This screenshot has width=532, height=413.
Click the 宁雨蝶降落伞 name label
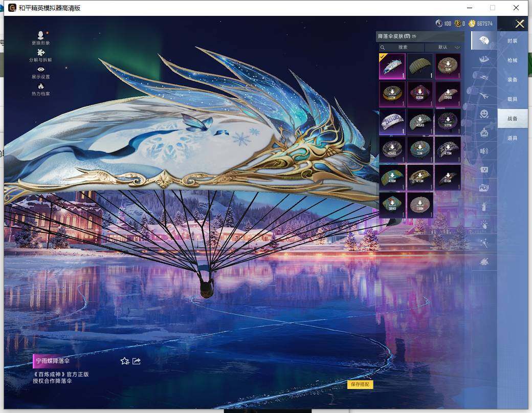click(x=53, y=361)
